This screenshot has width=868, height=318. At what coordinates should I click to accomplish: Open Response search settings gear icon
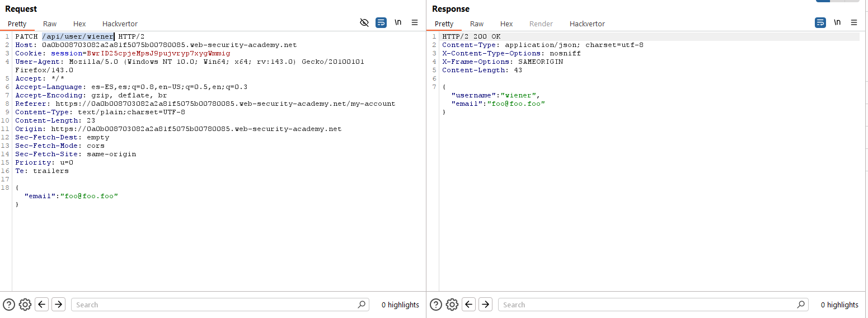452,305
